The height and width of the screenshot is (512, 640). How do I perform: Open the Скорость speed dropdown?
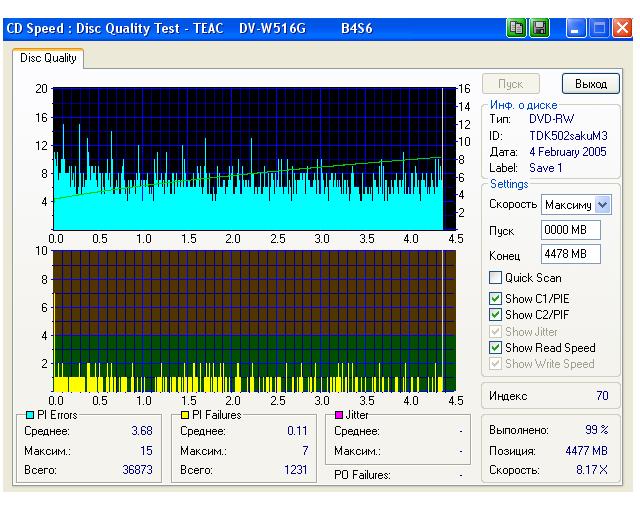(601, 205)
